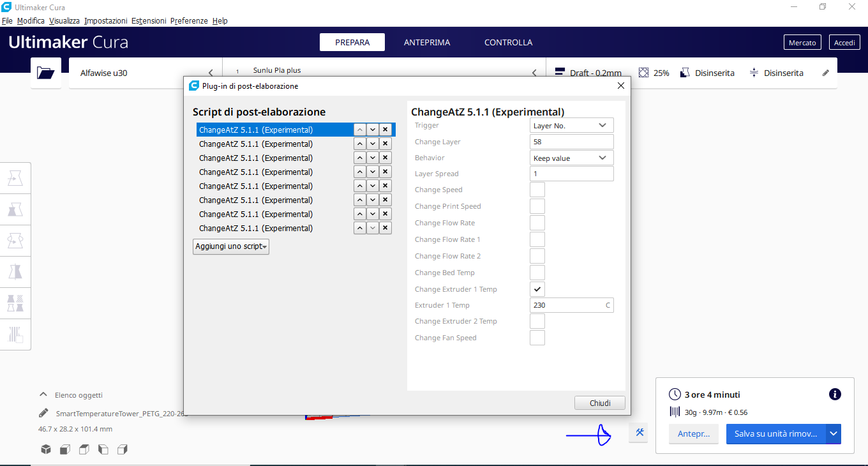Switch to the CONTROLLA tab

[x=508, y=42]
